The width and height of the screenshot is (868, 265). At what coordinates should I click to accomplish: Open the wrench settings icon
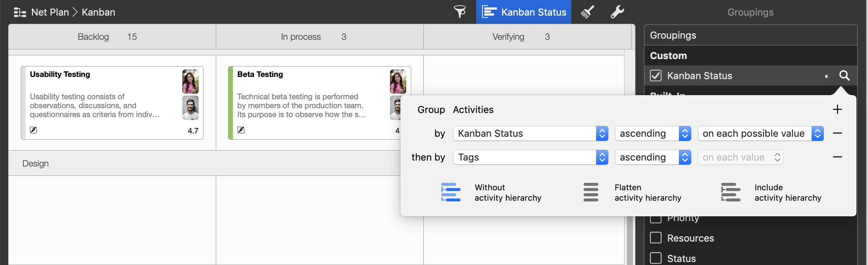(617, 12)
